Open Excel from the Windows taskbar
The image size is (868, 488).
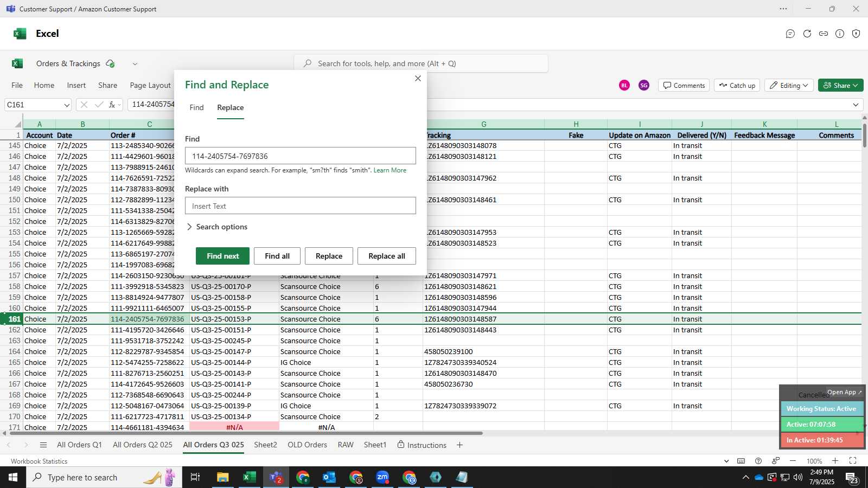click(249, 477)
